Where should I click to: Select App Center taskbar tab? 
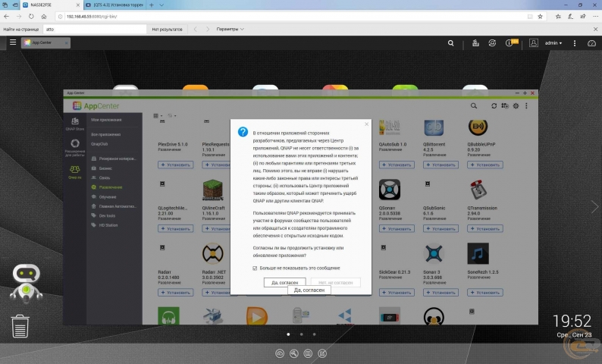click(45, 42)
